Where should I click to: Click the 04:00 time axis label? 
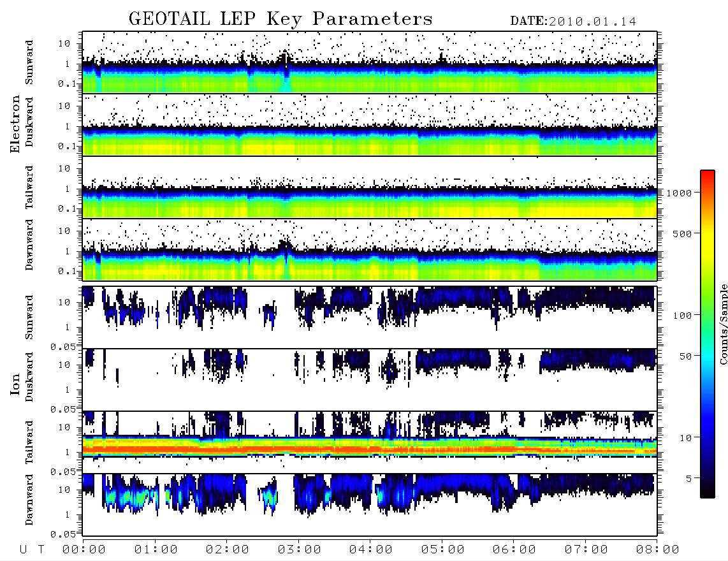point(371,550)
